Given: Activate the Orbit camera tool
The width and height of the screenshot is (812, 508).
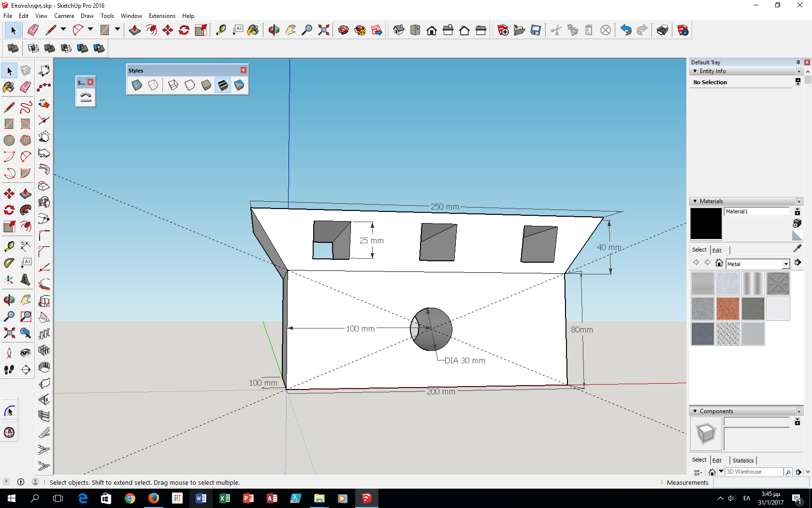Looking at the screenshot, I should [274, 30].
